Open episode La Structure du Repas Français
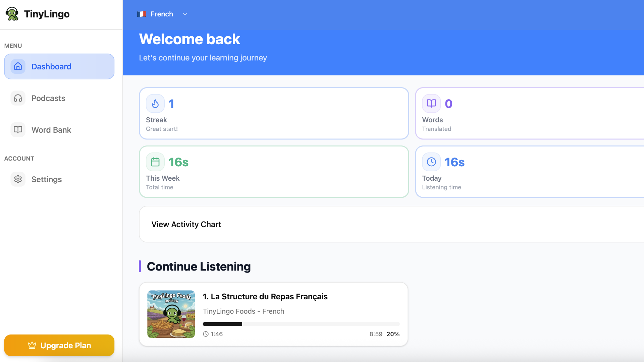This screenshot has width=644, height=362. [265, 296]
